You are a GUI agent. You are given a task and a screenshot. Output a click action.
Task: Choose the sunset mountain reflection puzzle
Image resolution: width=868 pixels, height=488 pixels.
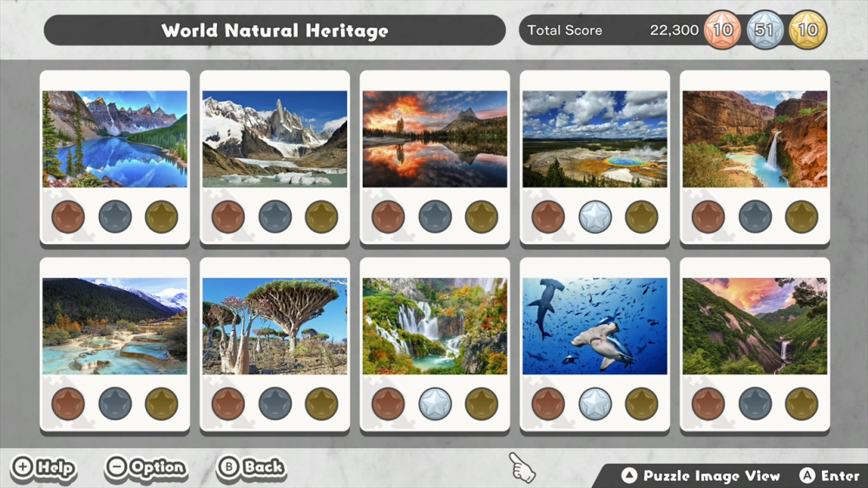[x=435, y=139]
